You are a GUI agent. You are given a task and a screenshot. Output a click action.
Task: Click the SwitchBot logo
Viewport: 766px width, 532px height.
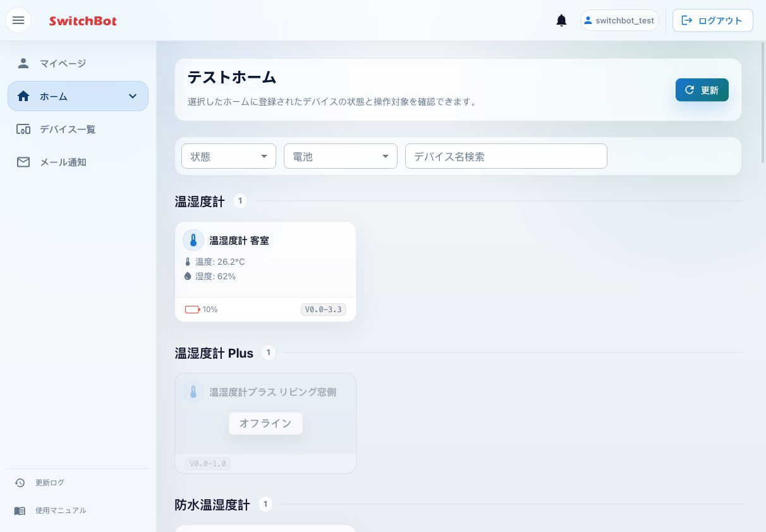[83, 21]
